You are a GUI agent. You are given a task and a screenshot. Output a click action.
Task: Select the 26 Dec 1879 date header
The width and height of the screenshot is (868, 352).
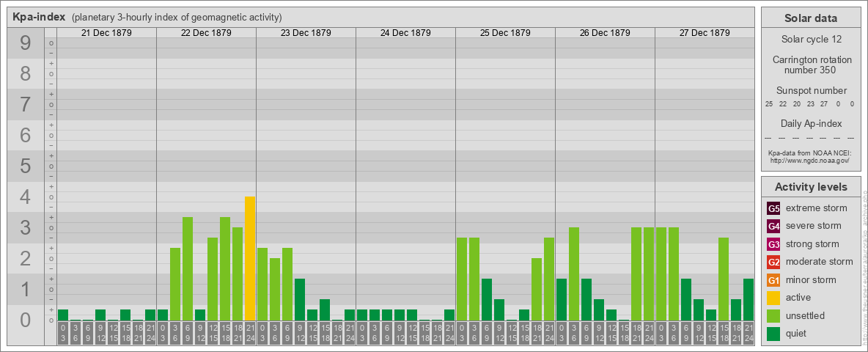coord(605,33)
